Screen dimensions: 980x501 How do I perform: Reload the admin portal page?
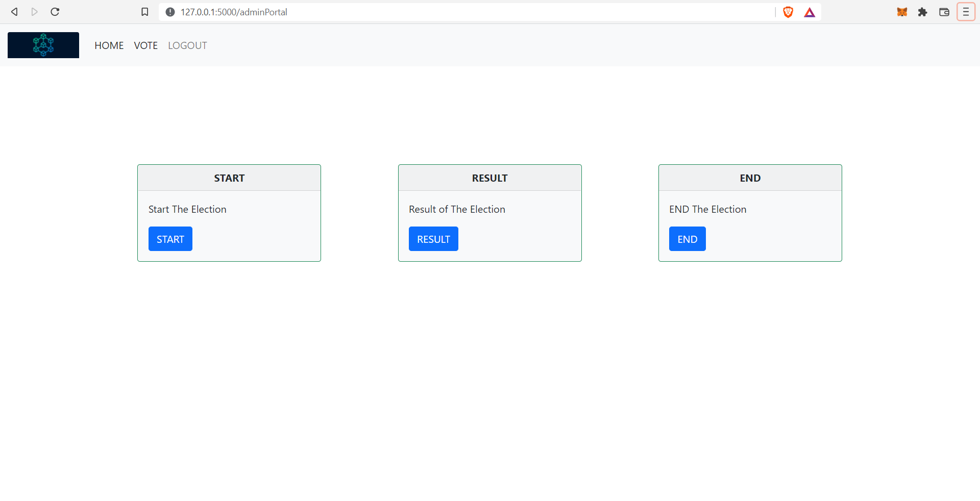pyautogui.click(x=55, y=12)
